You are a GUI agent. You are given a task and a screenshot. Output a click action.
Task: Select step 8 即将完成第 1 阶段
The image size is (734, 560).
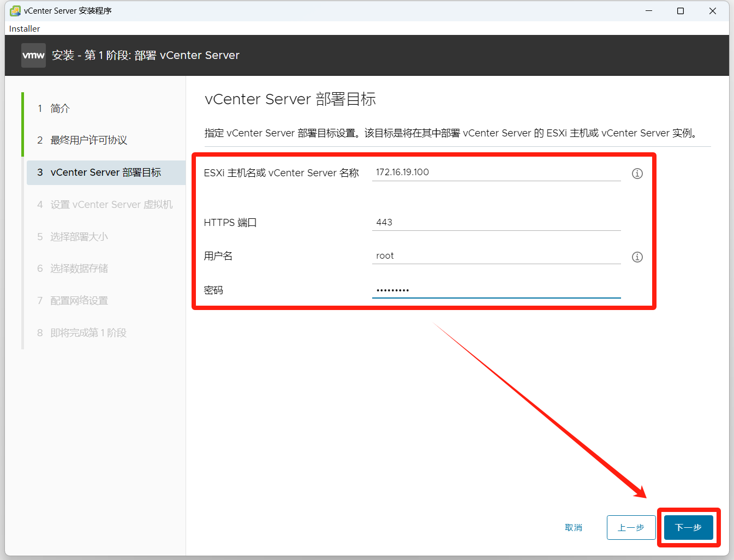88,333
